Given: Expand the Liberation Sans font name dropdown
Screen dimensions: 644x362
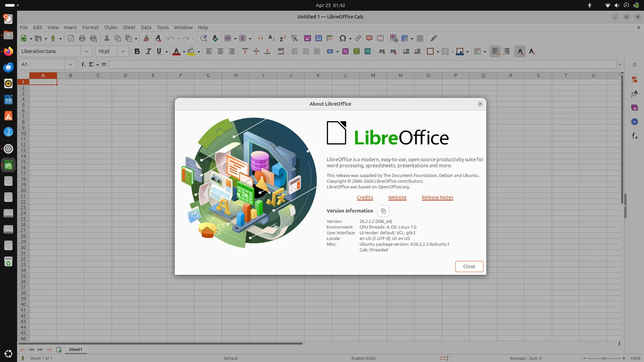Looking at the screenshot, I should click(x=86, y=51).
